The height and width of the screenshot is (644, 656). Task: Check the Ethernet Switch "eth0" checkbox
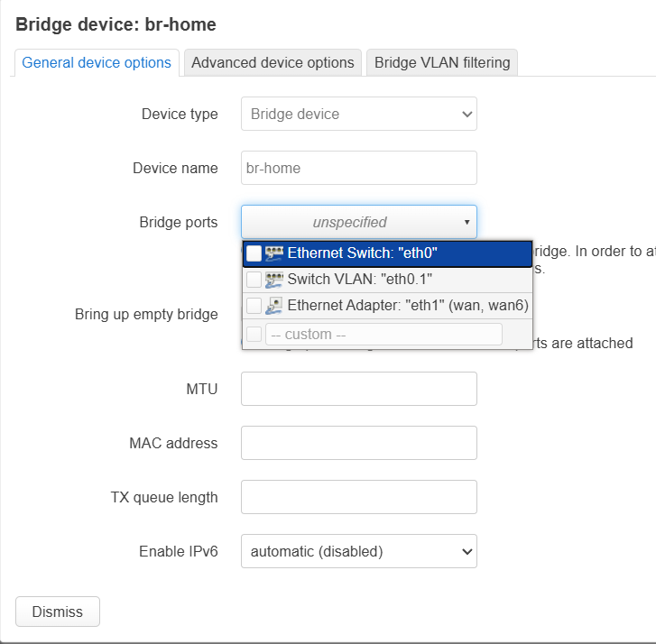click(254, 253)
